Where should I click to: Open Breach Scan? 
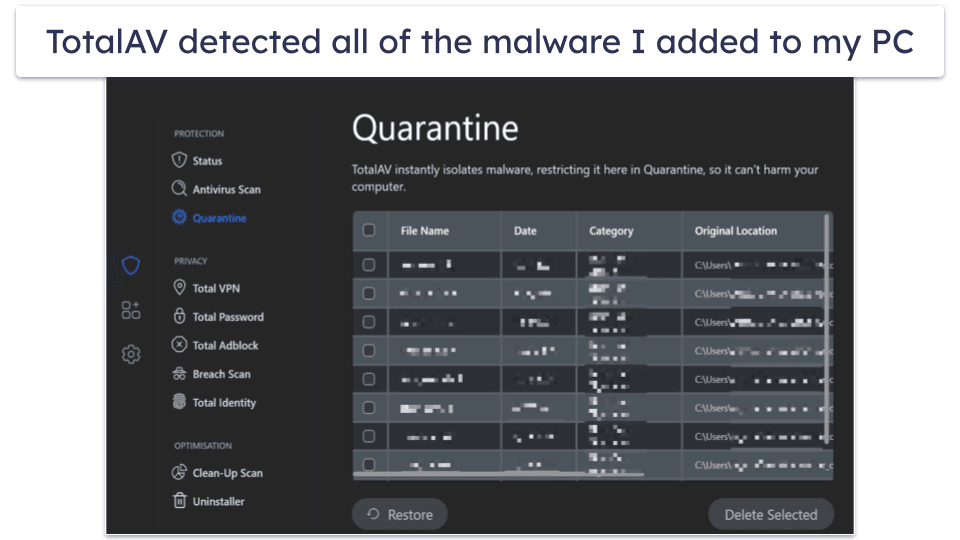tap(222, 374)
